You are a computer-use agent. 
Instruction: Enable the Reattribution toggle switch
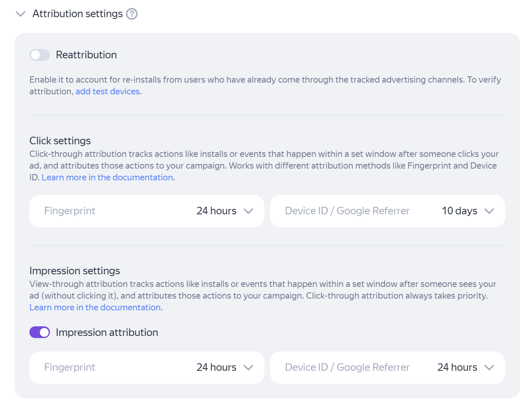(x=39, y=55)
